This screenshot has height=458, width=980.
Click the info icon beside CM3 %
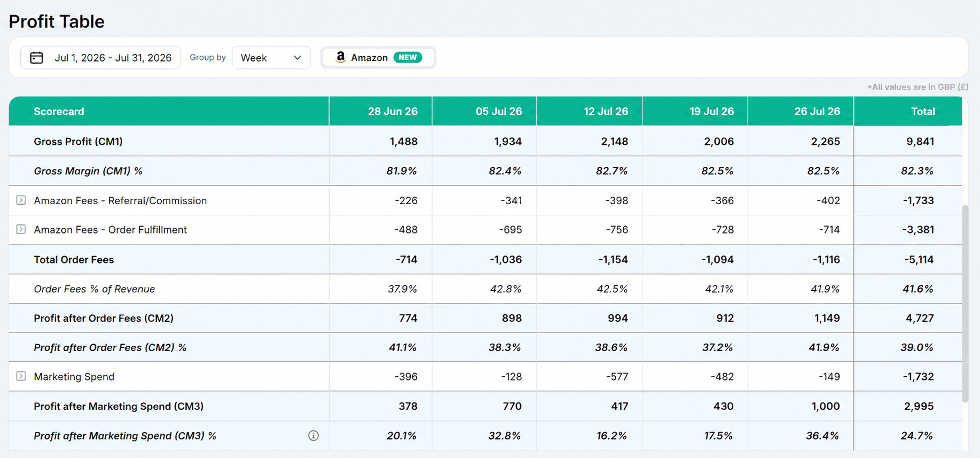[313, 436]
